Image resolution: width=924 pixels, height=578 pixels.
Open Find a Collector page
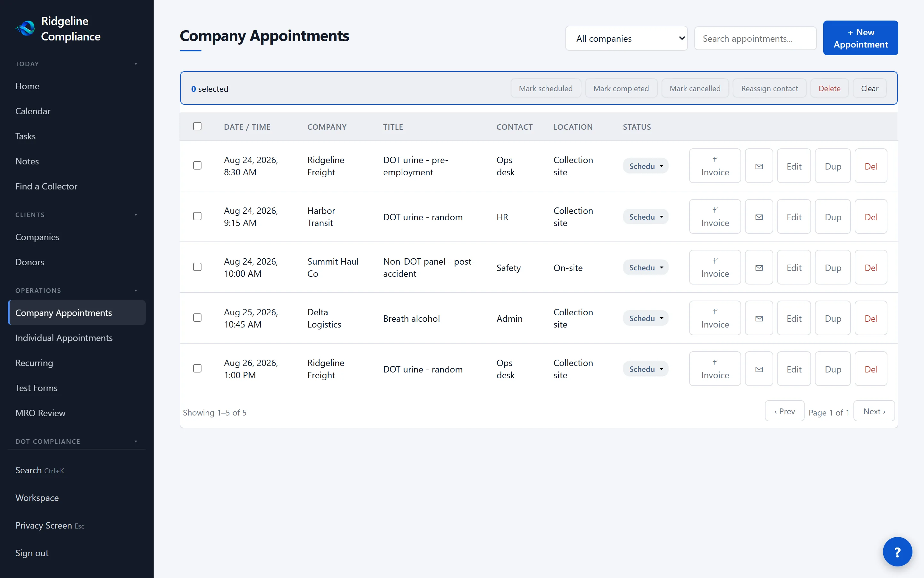[76, 186]
